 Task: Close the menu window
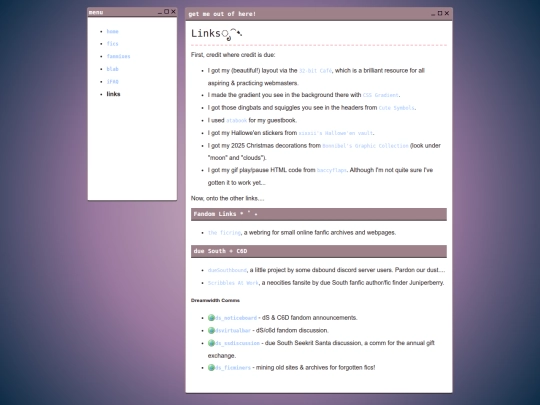(173, 12)
